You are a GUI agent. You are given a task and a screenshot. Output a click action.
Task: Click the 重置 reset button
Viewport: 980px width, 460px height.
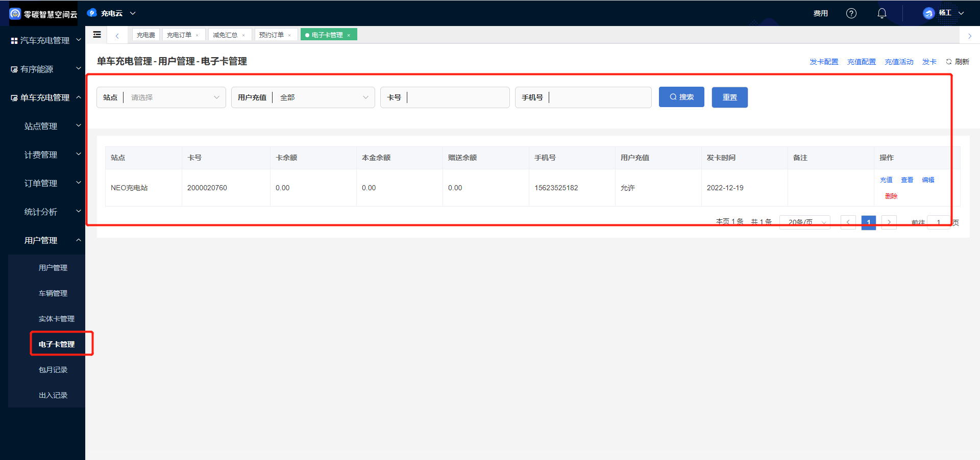tap(730, 97)
